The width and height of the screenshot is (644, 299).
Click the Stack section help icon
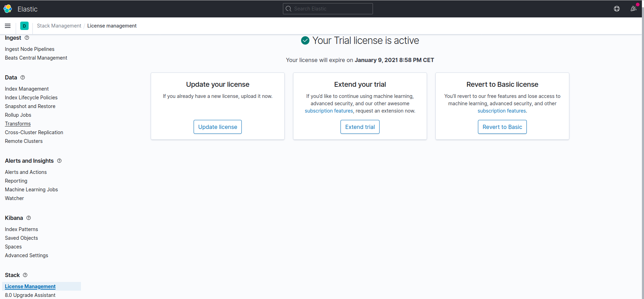25,275
